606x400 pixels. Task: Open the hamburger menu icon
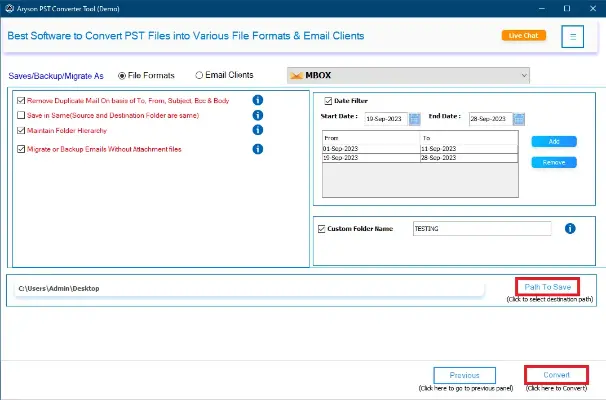click(572, 37)
